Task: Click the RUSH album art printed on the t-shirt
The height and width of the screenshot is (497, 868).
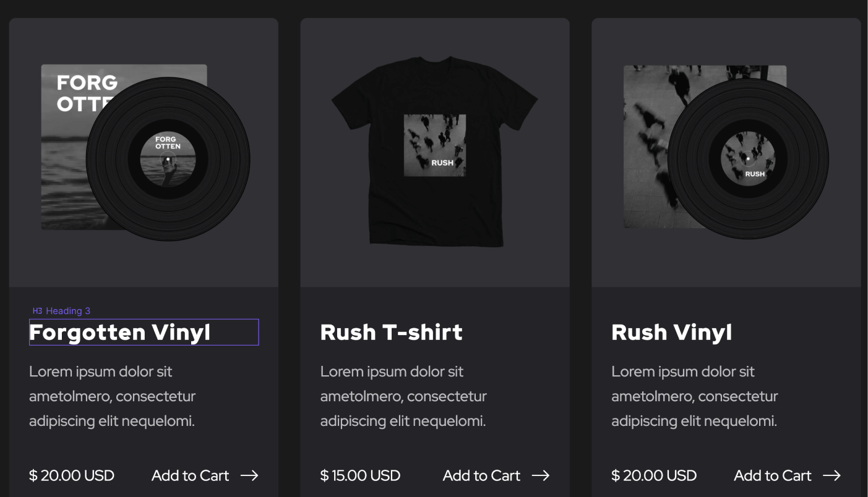Action: (x=435, y=144)
